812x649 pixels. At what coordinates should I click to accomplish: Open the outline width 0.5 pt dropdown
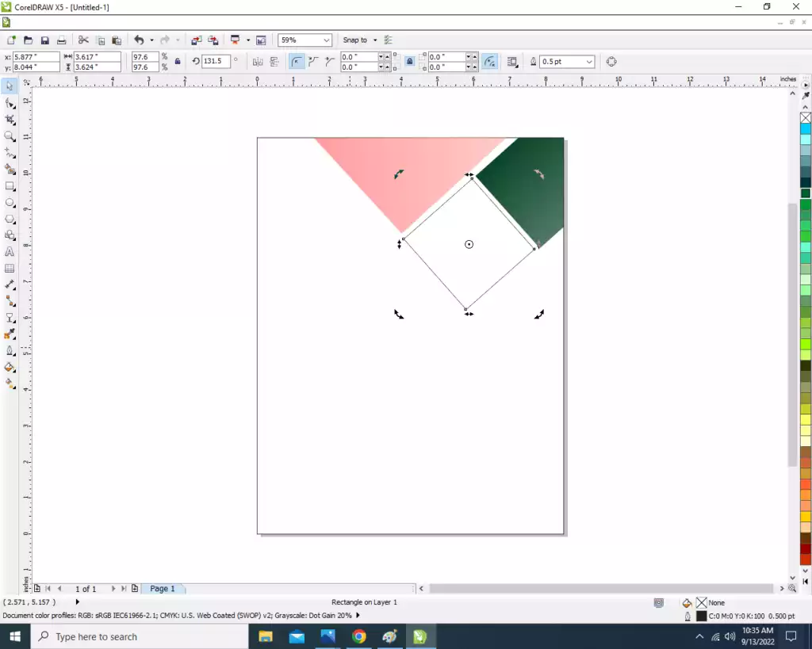click(x=589, y=62)
